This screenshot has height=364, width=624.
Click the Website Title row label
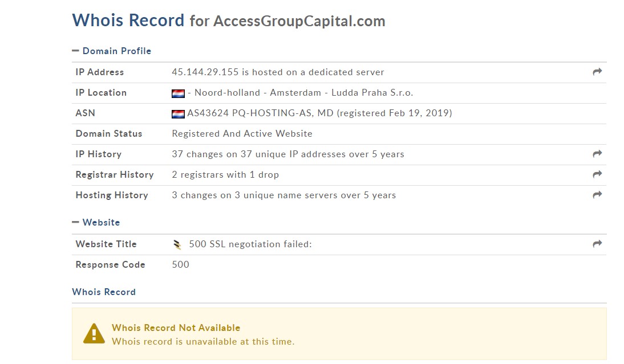(x=106, y=244)
